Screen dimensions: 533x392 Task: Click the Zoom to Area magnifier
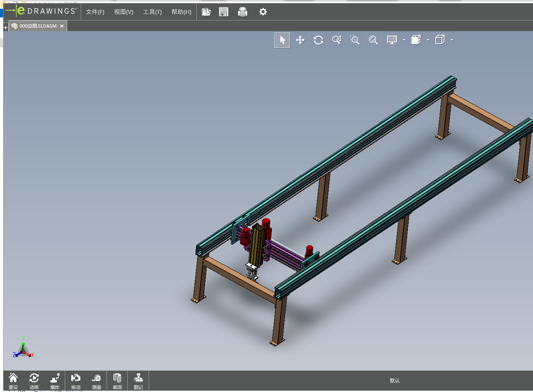[x=355, y=40]
